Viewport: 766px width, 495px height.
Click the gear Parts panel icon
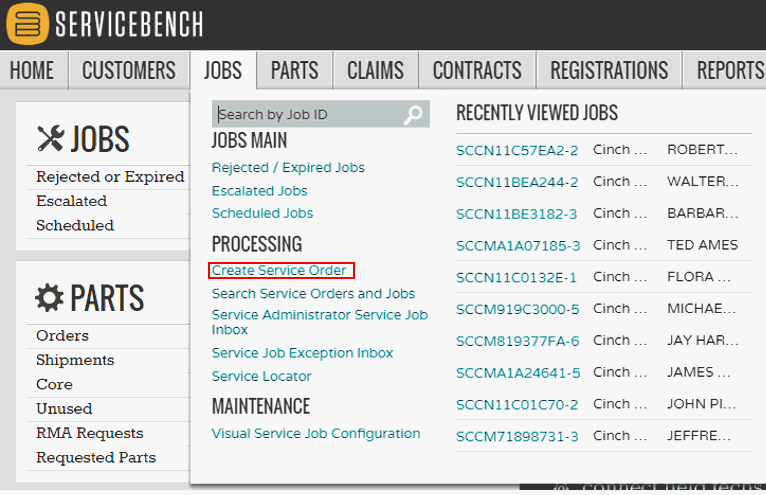49,298
